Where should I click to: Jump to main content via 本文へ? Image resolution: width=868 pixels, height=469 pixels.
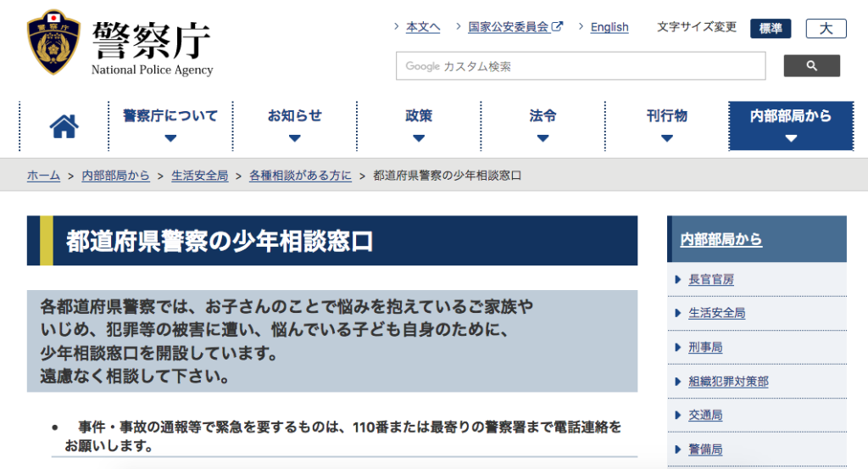(x=422, y=27)
